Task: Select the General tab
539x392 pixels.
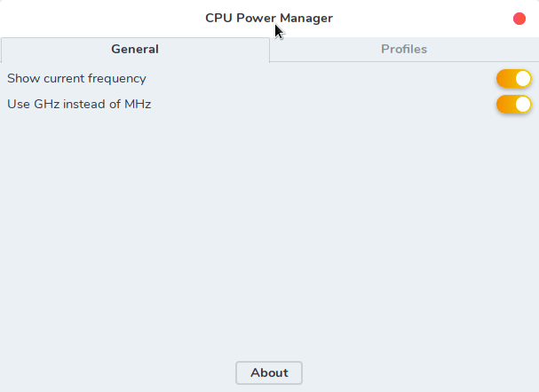Action: 135,50
